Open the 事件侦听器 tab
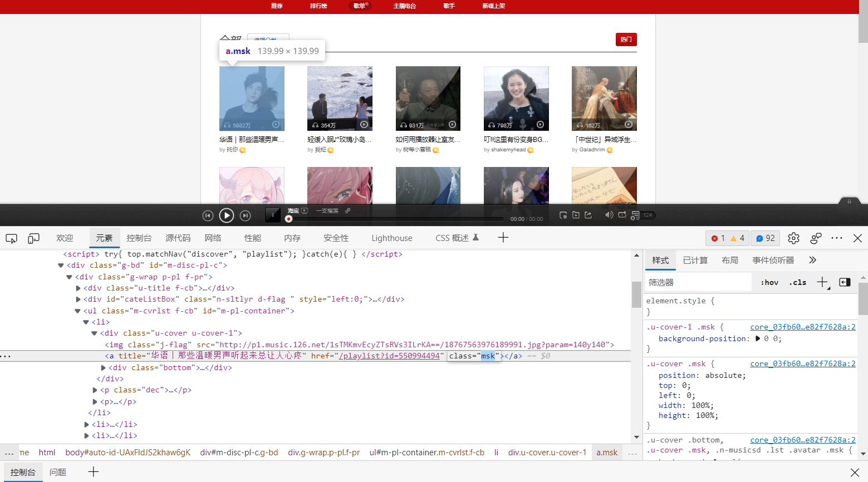This screenshot has height=482, width=868. click(773, 260)
